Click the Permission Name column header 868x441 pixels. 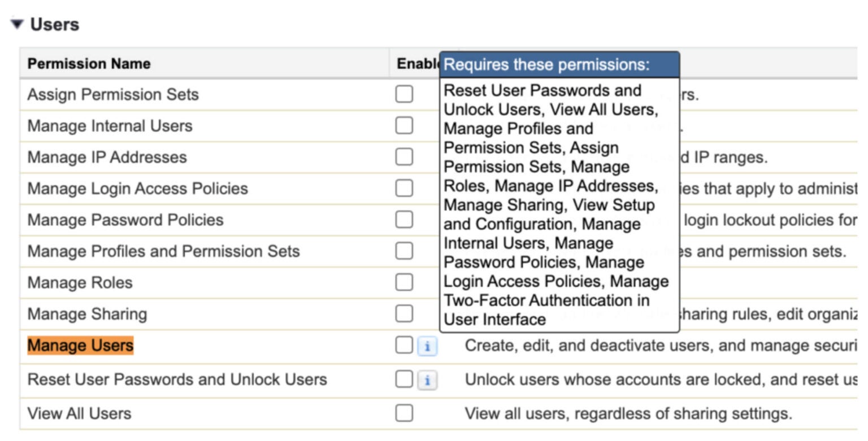tap(89, 63)
